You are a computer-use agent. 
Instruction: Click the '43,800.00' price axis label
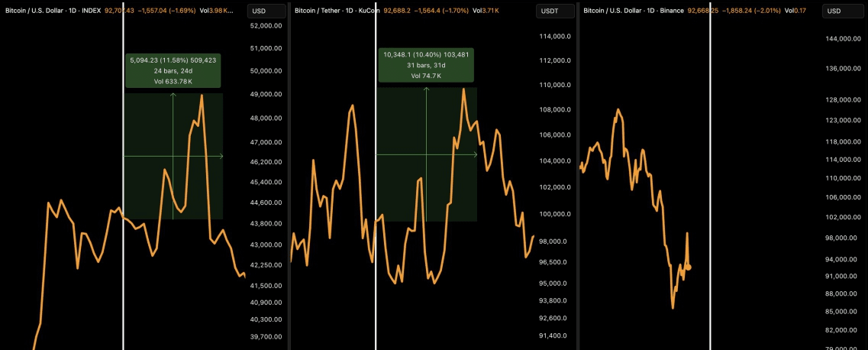[x=266, y=224]
